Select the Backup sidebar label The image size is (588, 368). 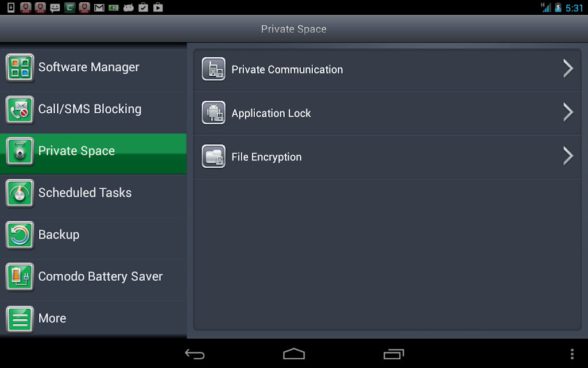[59, 235]
